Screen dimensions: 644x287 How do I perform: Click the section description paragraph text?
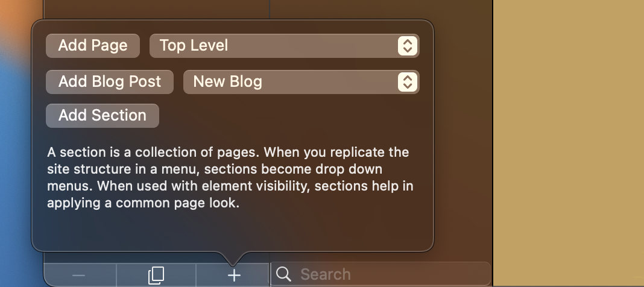pyautogui.click(x=230, y=177)
